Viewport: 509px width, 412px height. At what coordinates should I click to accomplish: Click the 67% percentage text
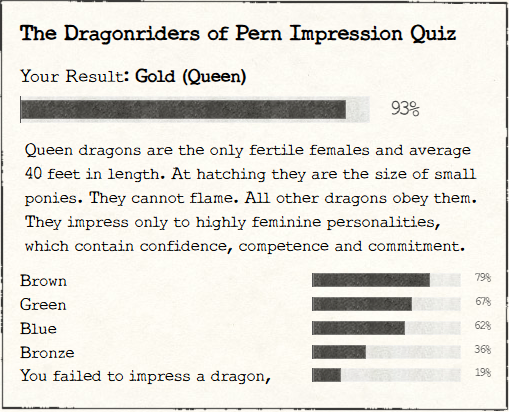point(483,301)
